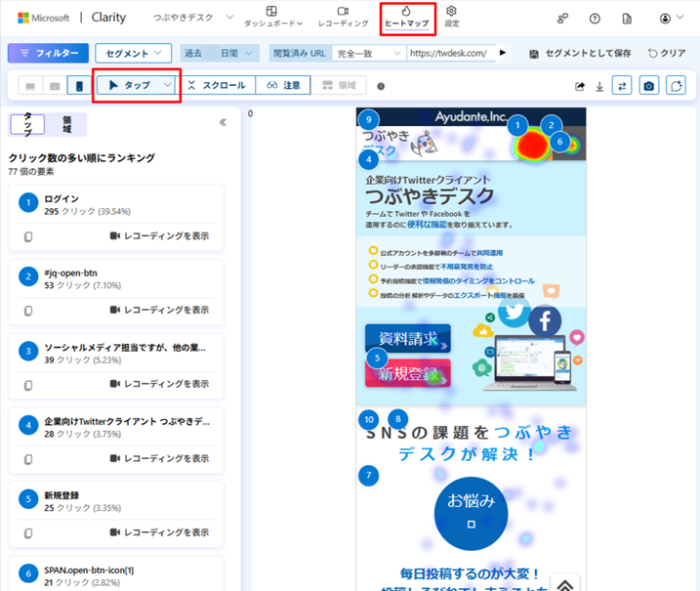
Task: Select the 領域 tab in side panel
Action: tap(66, 124)
